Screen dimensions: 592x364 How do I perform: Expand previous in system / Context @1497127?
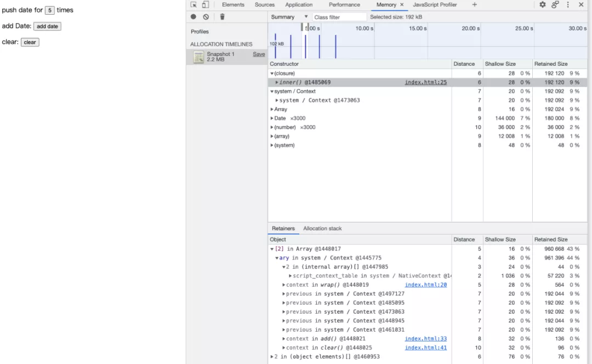coord(283,294)
